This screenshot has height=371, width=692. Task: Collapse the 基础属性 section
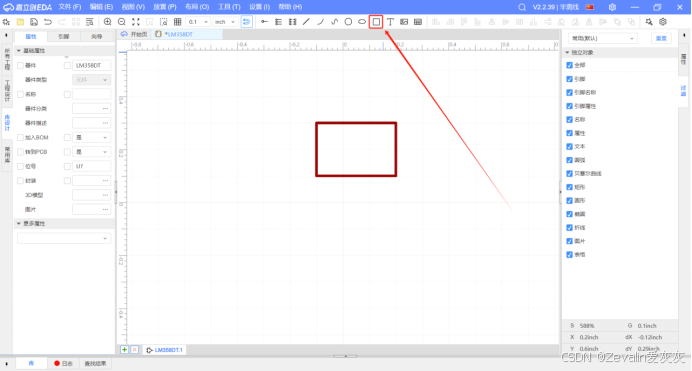pos(19,51)
